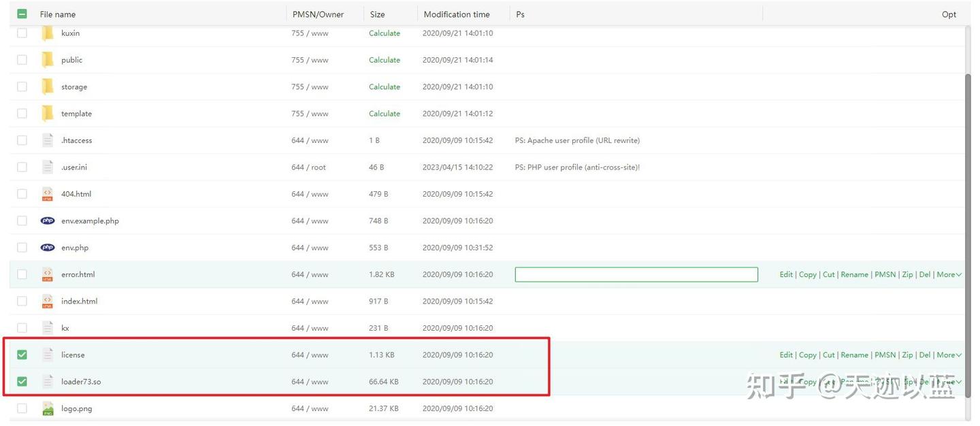Open the public folder icon
Image resolution: width=980 pixels, height=426 pixels.
pos(47,59)
